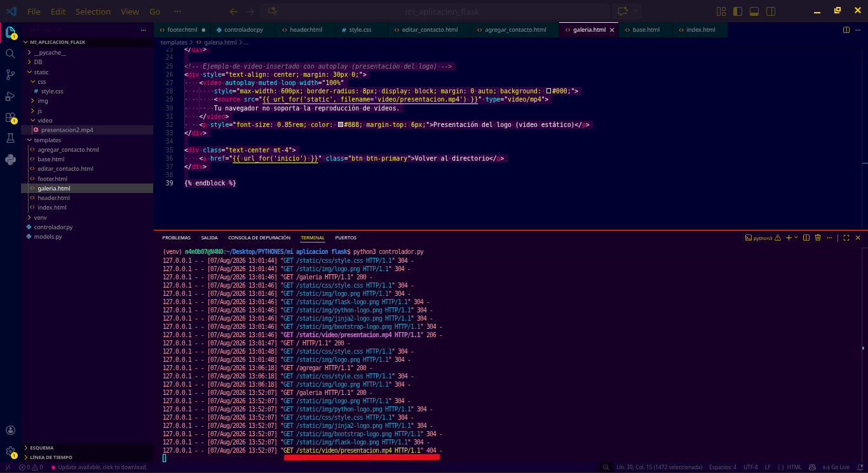Change indentation via 'Espacios: 4'

click(723, 467)
